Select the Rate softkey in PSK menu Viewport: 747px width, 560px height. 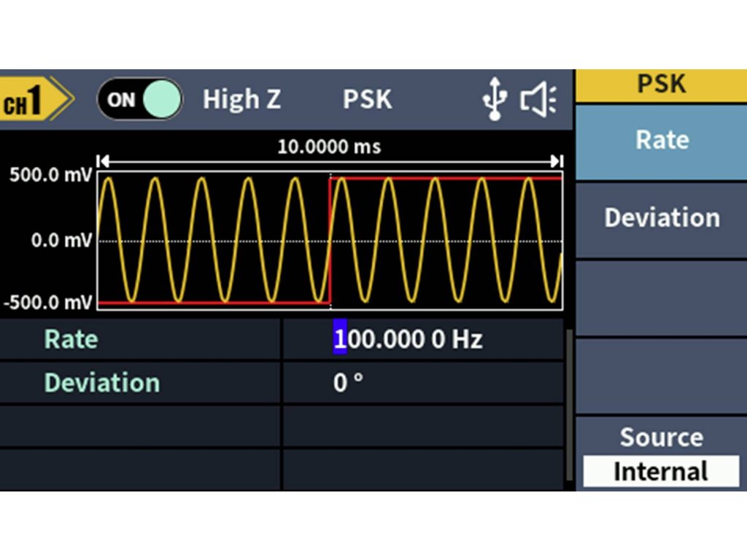pos(662,140)
